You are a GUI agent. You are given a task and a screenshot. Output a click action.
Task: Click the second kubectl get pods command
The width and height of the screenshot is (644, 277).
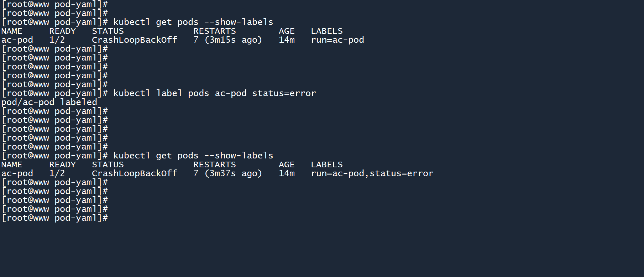(193, 156)
